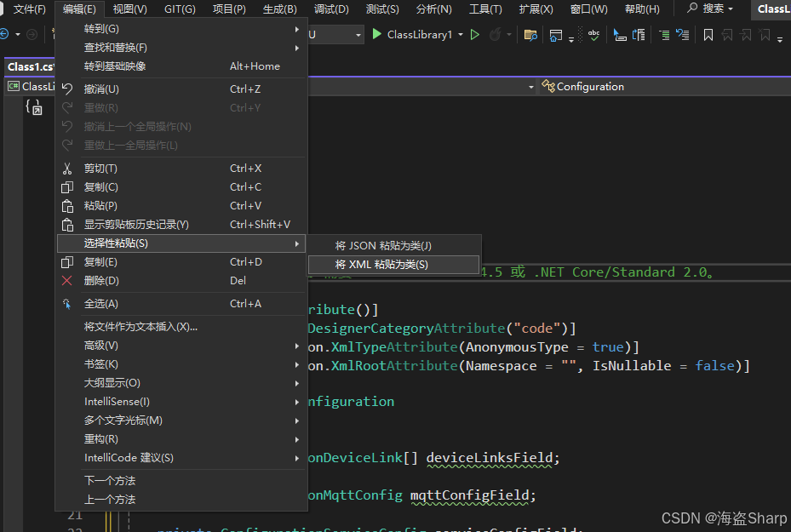This screenshot has width=791, height=532.
Task: Select 将 JSON 粘贴为类(J) option
Action: [383, 246]
